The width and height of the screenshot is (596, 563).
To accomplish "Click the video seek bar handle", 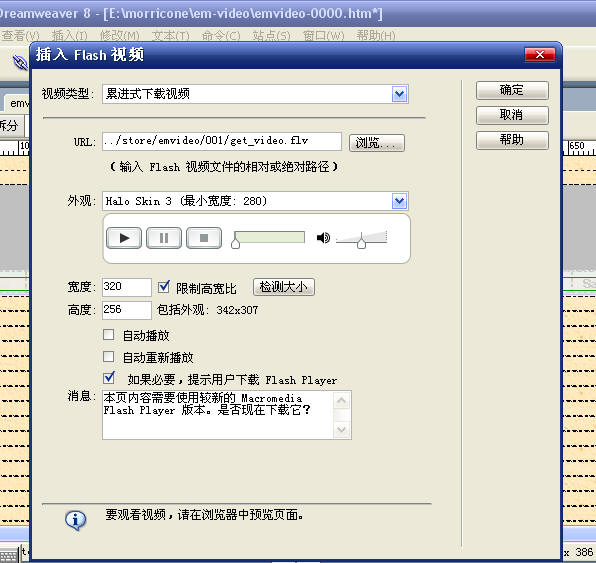I will 235,241.
